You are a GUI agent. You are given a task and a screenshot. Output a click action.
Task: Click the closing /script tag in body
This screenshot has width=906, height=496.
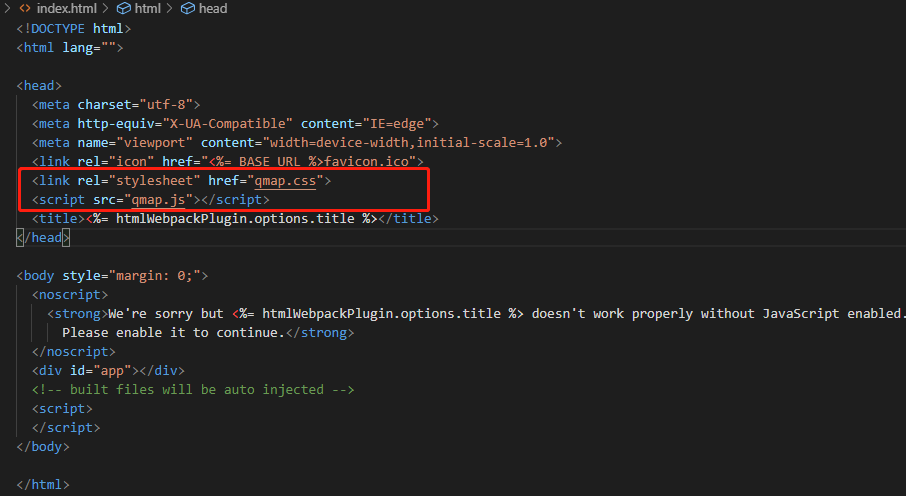(66, 428)
